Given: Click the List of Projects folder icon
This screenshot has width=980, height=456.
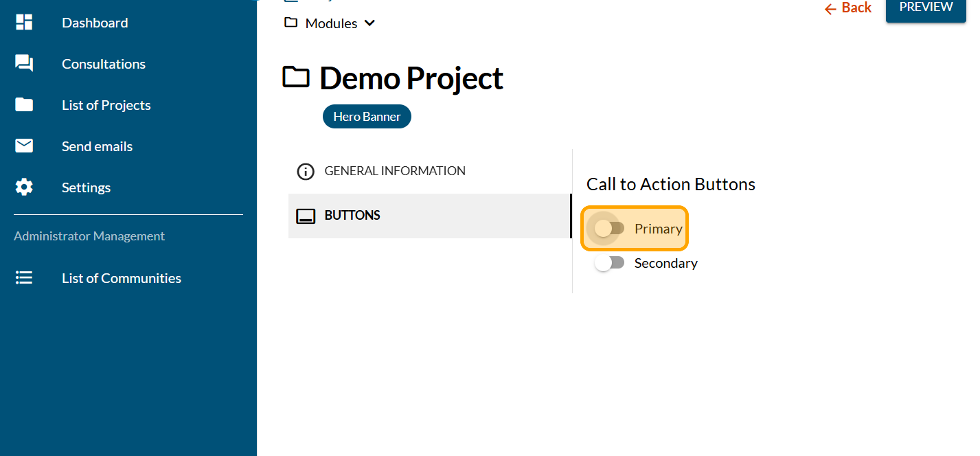Looking at the screenshot, I should [24, 105].
